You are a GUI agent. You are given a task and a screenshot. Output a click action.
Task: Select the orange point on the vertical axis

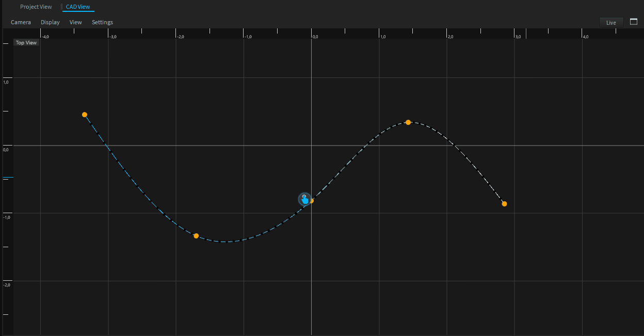[x=311, y=201]
